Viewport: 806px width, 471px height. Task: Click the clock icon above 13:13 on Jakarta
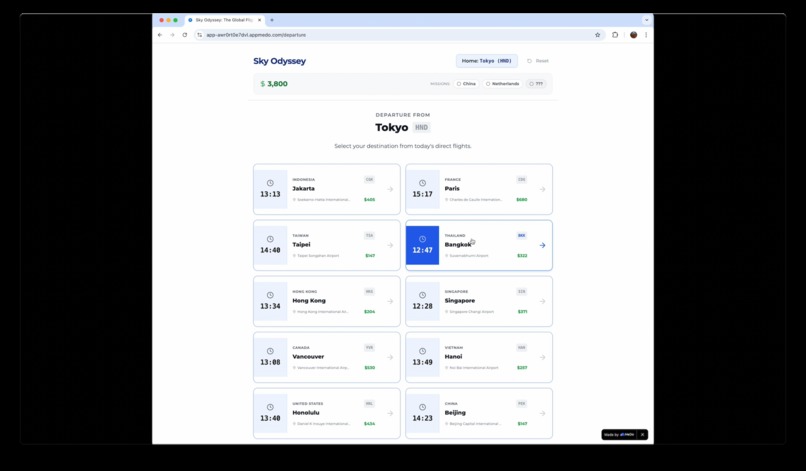coord(270,183)
